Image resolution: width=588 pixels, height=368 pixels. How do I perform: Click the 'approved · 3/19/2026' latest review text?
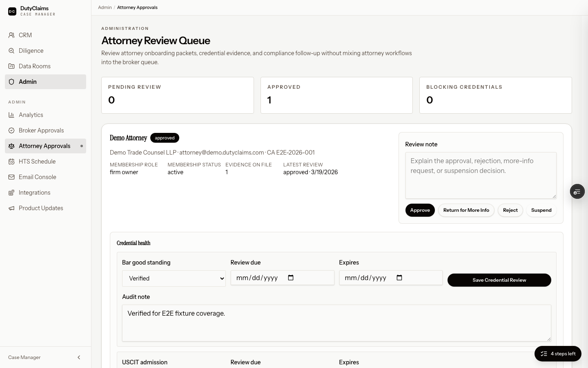(x=311, y=172)
